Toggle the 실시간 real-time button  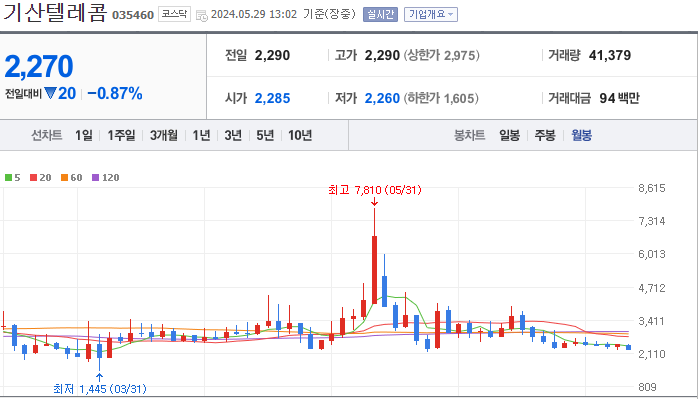click(x=380, y=14)
